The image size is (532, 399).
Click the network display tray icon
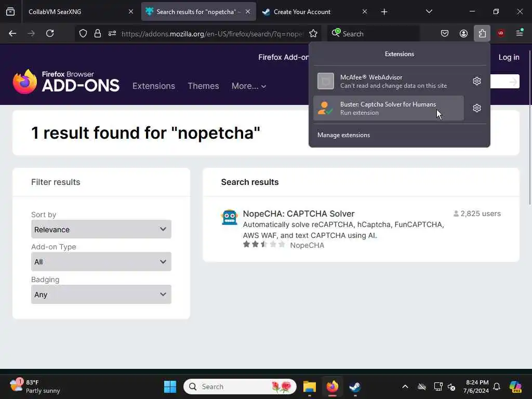438,387
